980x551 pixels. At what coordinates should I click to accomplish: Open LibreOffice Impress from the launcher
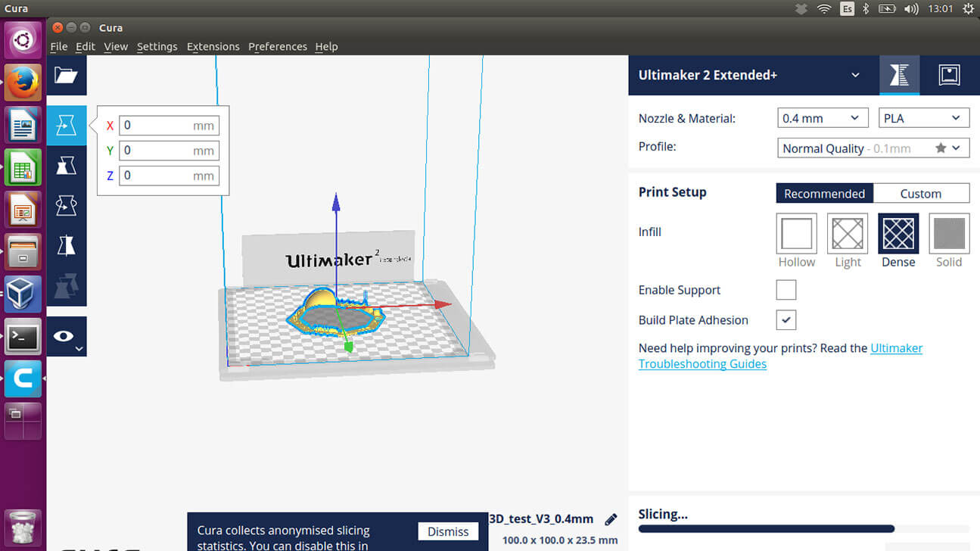pos(23,210)
